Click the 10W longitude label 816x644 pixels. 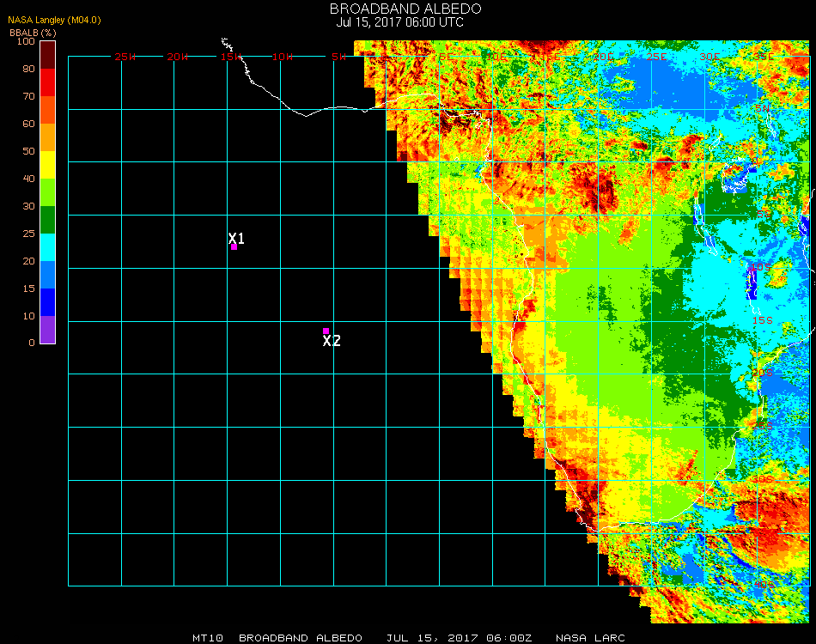point(283,57)
